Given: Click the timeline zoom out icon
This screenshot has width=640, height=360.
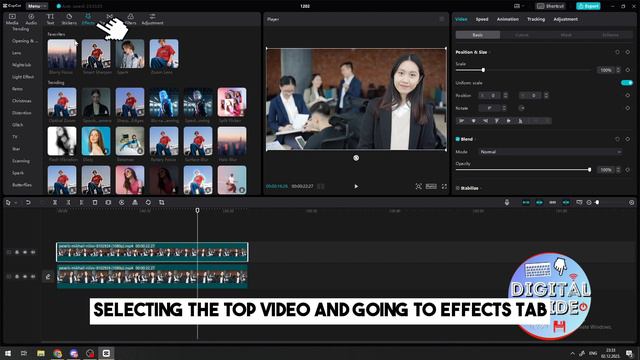Looking at the screenshot, I should click(589, 202).
